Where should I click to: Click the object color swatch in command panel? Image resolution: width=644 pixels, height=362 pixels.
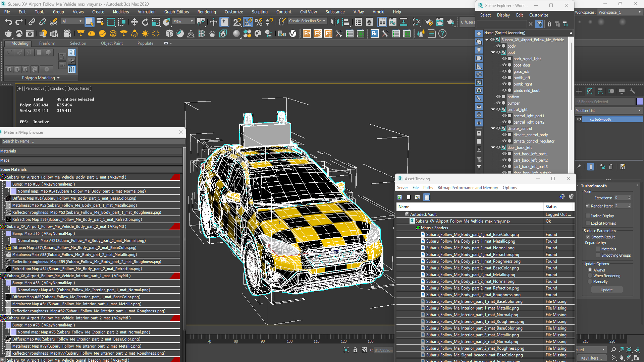[639, 102]
